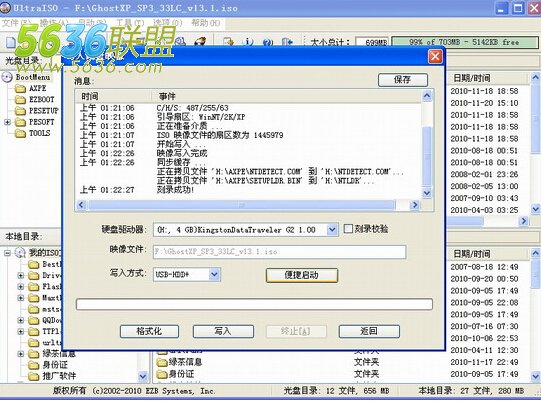Select the BootMenu disc icon in tree
The width and height of the screenshot is (541, 402).
7,77
